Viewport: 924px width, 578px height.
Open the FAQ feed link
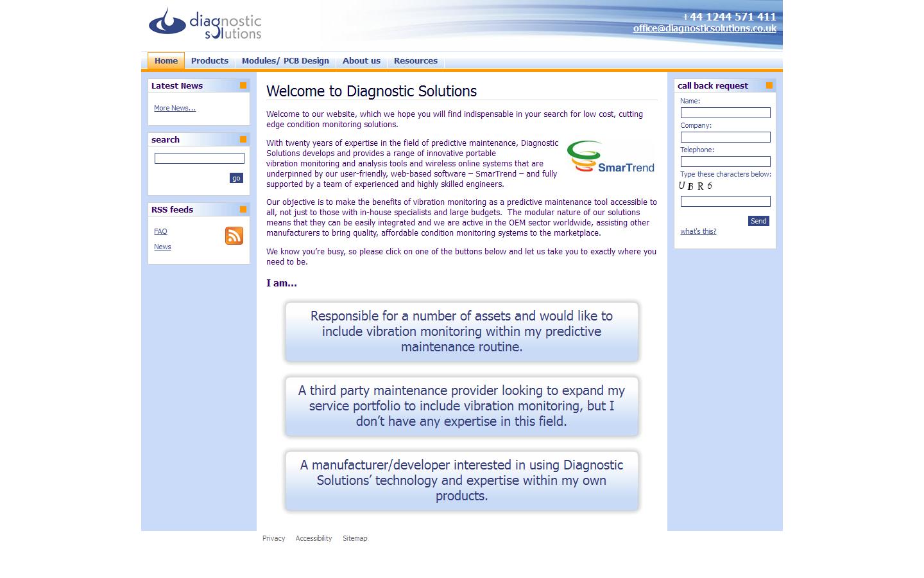coord(160,231)
